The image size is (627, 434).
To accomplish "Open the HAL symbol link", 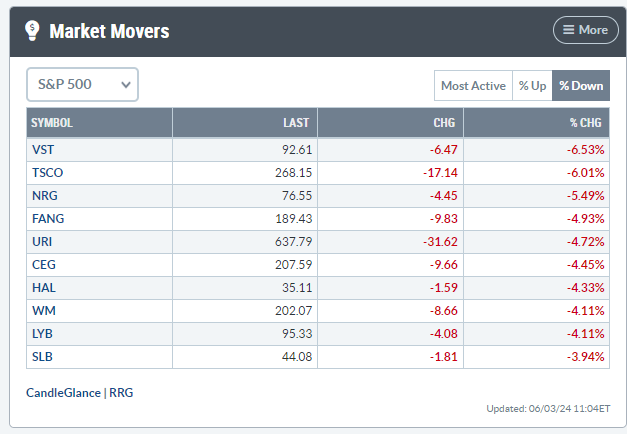I will point(44,288).
